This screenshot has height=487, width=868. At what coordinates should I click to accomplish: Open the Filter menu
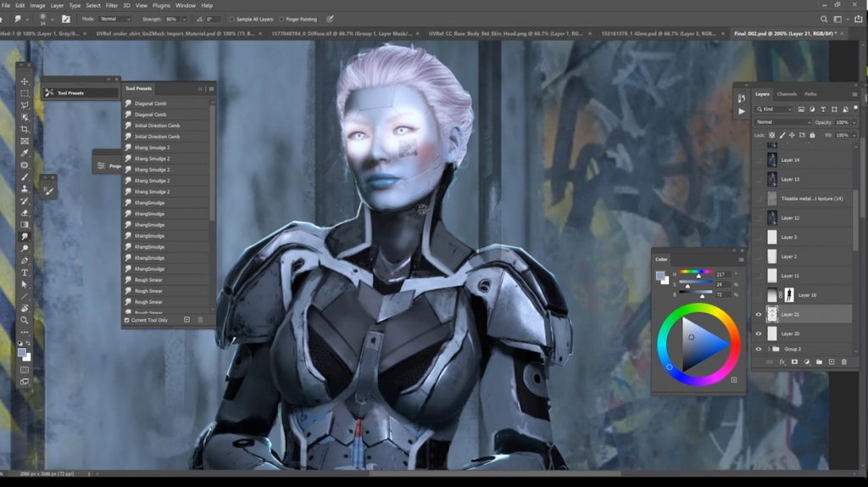coord(112,5)
